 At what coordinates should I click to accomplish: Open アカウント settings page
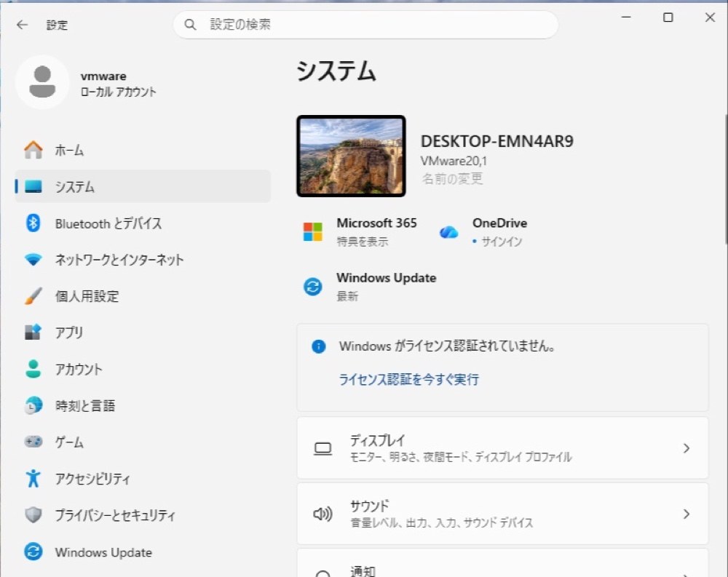[143, 369]
